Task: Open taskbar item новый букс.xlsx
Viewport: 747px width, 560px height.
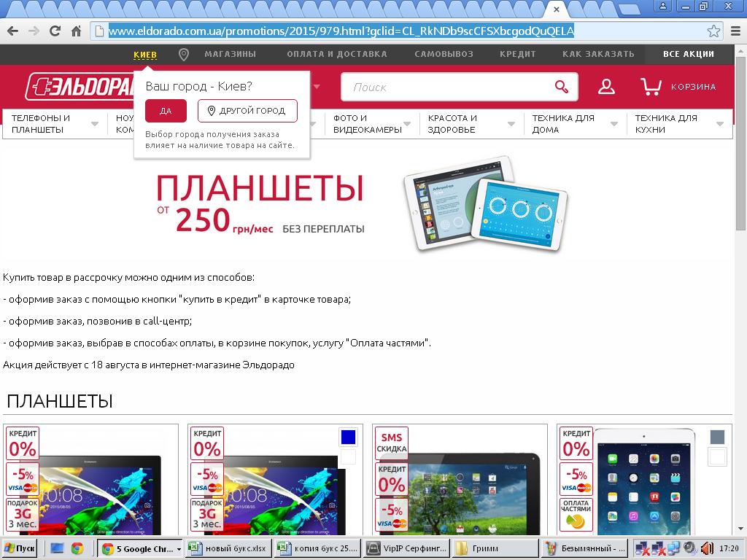Action: [230, 548]
